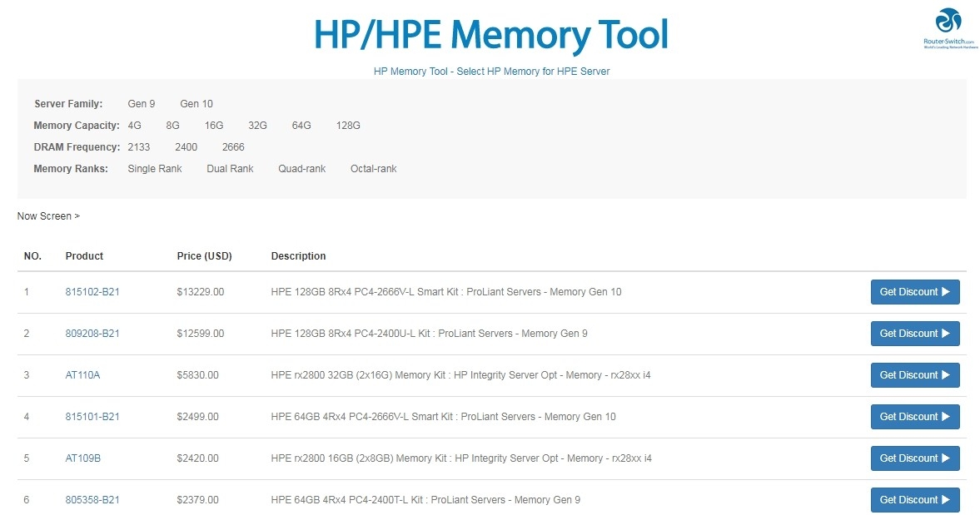Get Discount for AT110A
Image resolution: width=980 pixels, height=515 pixels.
pos(915,375)
